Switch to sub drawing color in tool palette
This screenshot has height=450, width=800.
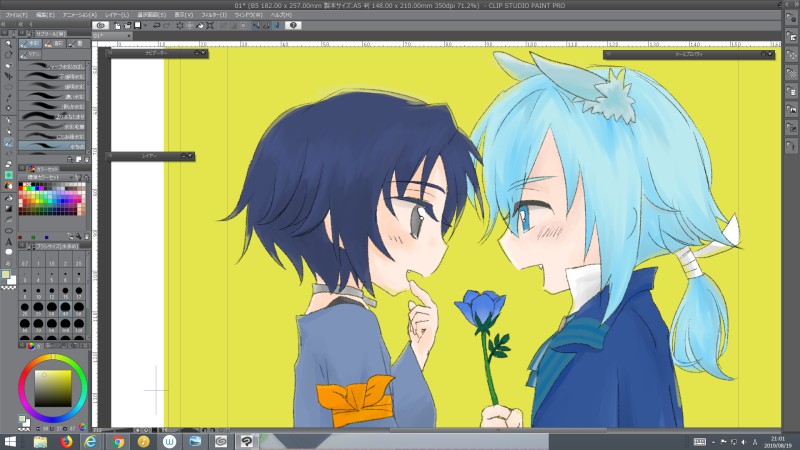click(11, 280)
